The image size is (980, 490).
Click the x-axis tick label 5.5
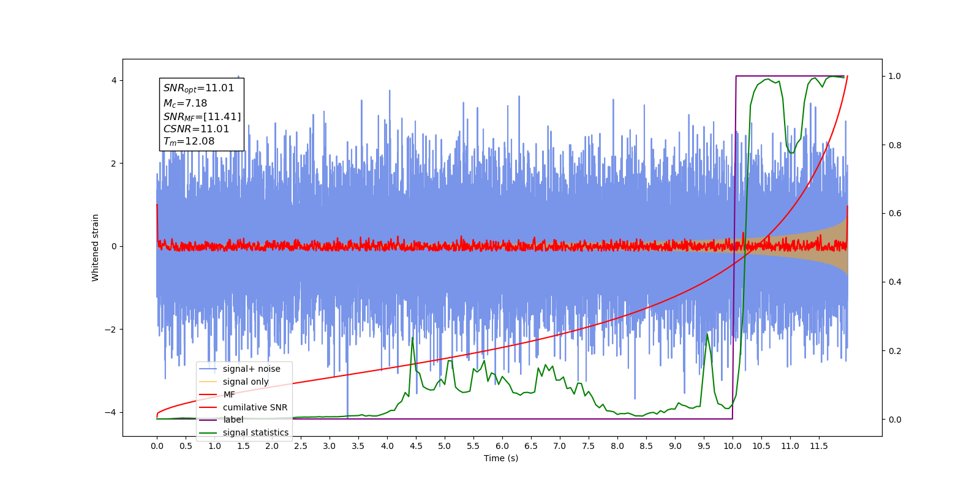point(473,446)
